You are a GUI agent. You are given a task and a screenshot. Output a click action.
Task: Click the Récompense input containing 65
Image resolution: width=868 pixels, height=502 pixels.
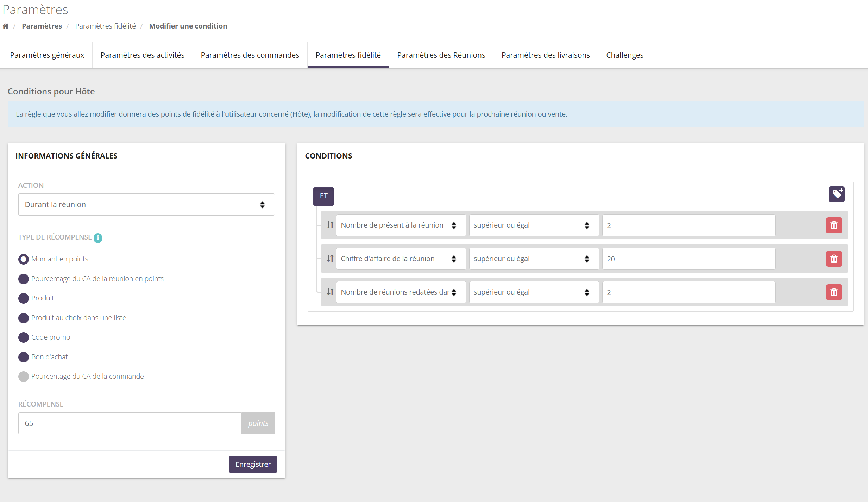(130, 423)
